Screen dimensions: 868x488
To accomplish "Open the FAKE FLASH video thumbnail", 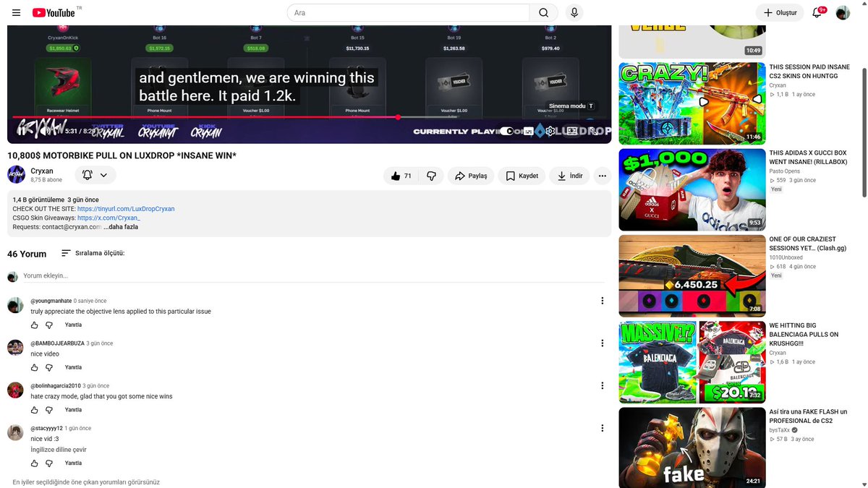I will (x=692, y=448).
